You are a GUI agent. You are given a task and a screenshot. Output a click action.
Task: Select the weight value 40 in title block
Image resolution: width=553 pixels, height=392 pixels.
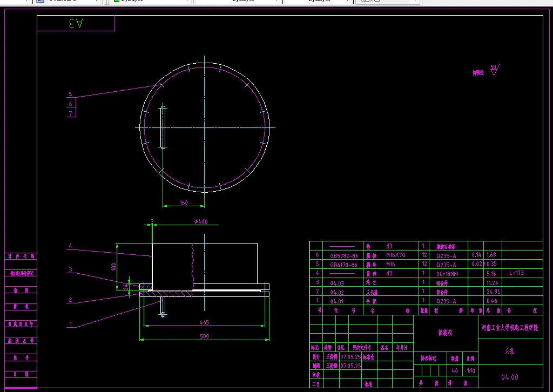(455, 370)
